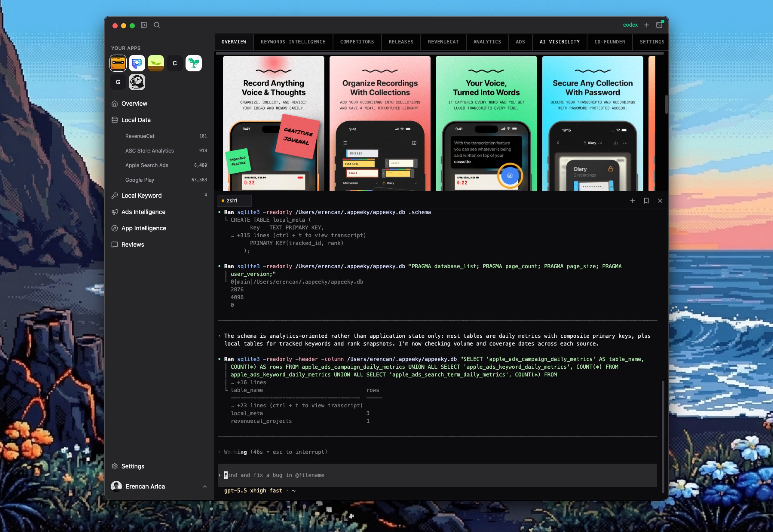Open the Your Voice Turned Into Words screenshot

click(486, 123)
